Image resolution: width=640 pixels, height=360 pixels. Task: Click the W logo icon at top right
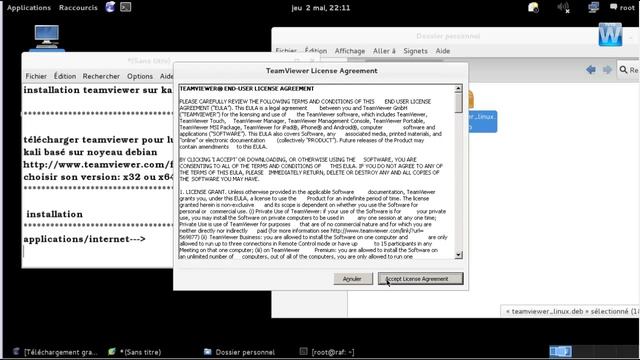[x=610, y=35]
